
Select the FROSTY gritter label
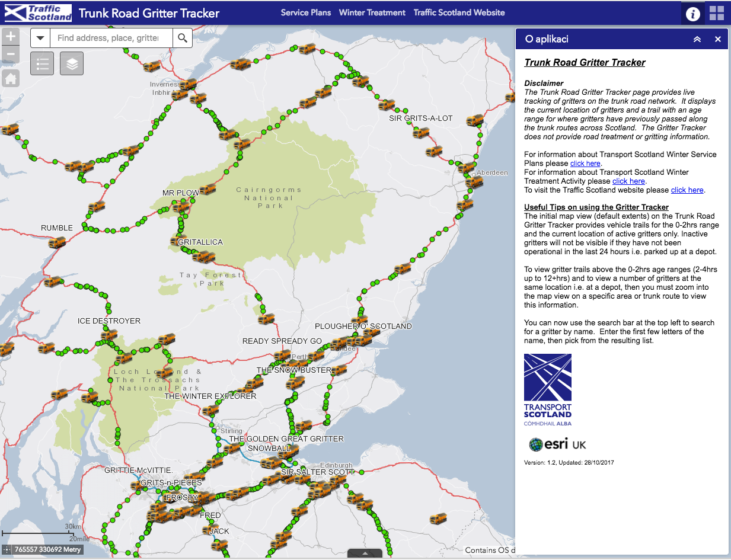click(x=182, y=498)
